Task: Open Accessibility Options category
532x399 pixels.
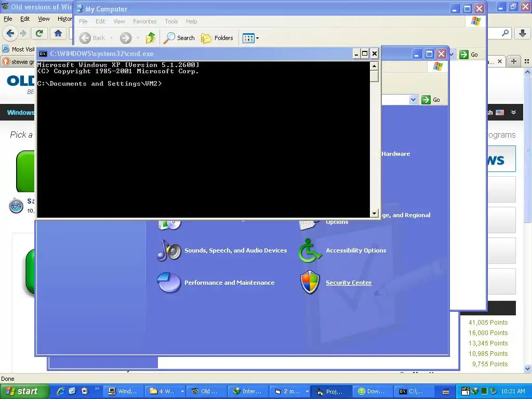Action: pos(356,250)
